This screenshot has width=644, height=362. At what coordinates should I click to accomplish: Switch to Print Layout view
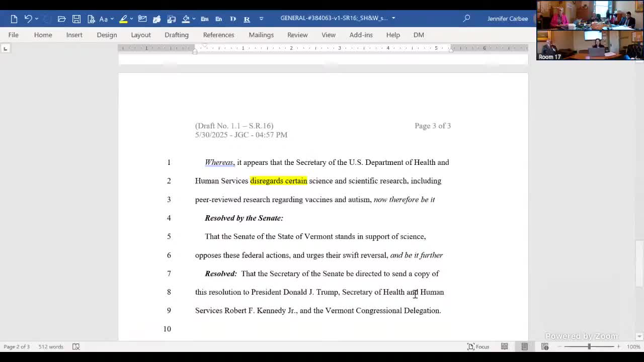pos(524,346)
